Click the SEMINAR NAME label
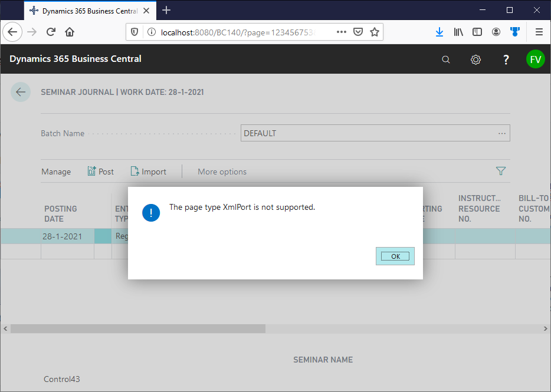Screen dimensions: 551x392 [x=323, y=360]
